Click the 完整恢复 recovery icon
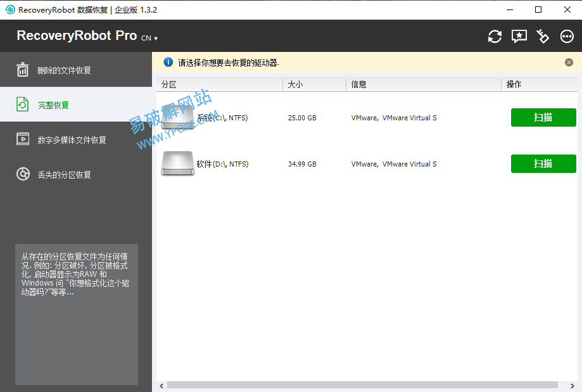The image size is (582, 392). click(x=22, y=104)
